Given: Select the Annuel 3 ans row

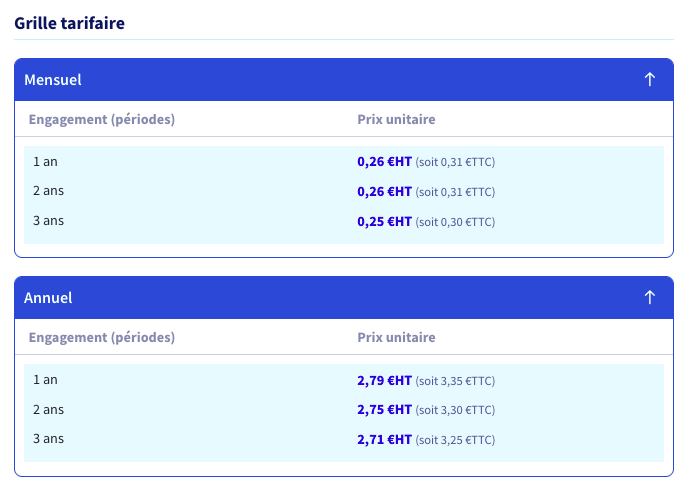Looking at the screenshot, I should [x=344, y=439].
